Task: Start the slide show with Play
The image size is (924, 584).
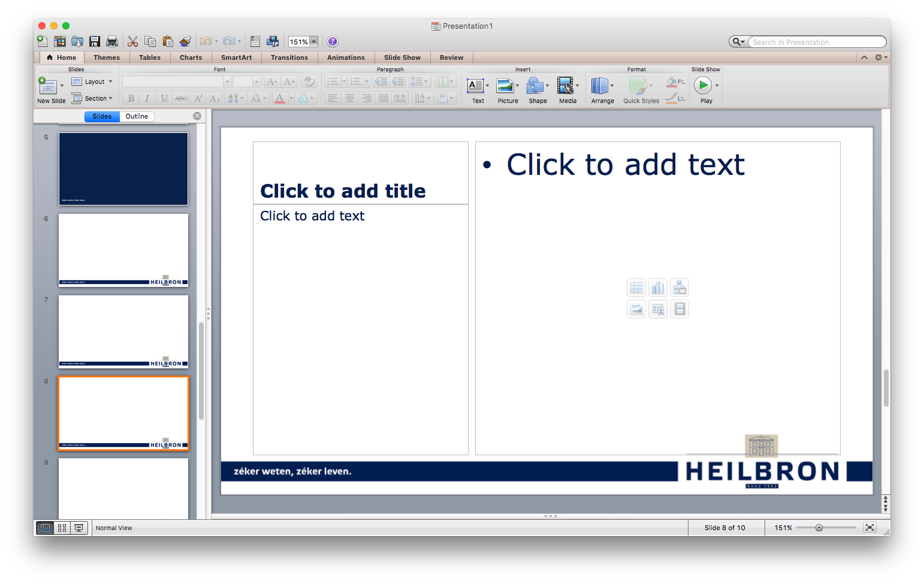Action: click(703, 86)
